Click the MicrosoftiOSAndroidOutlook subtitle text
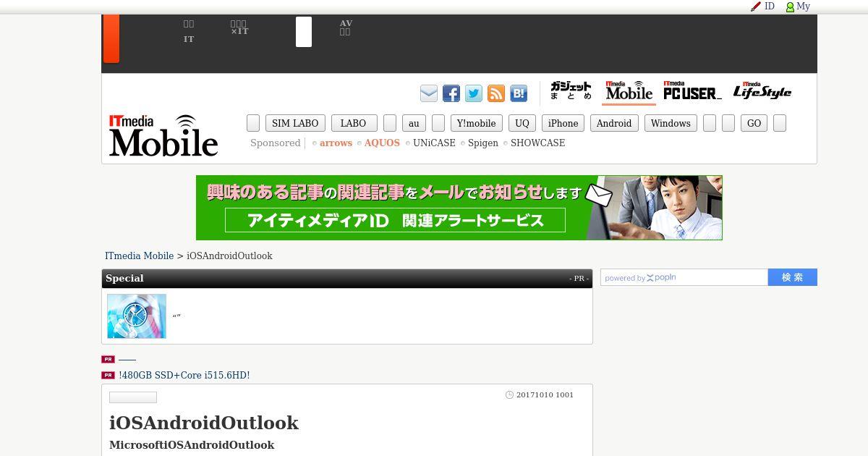 tap(192, 445)
